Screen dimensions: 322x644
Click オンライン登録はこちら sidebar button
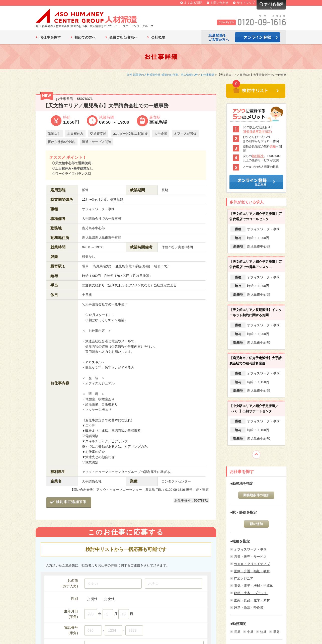point(256,182)
